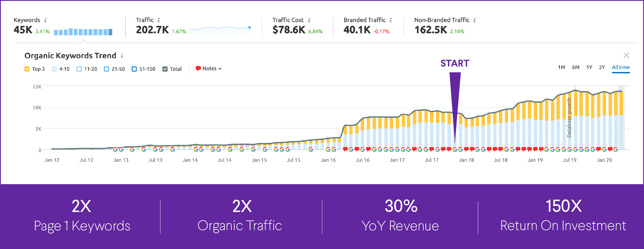644x249 pixels.
Task: Click the Keywords 45K value
Action: [23, 30]
